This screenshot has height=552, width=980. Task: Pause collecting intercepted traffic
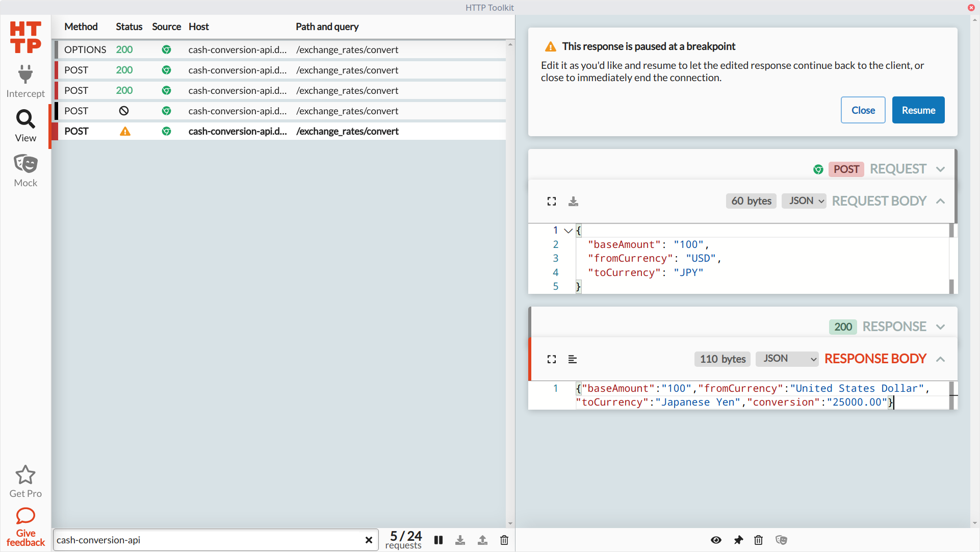(439, 540)
